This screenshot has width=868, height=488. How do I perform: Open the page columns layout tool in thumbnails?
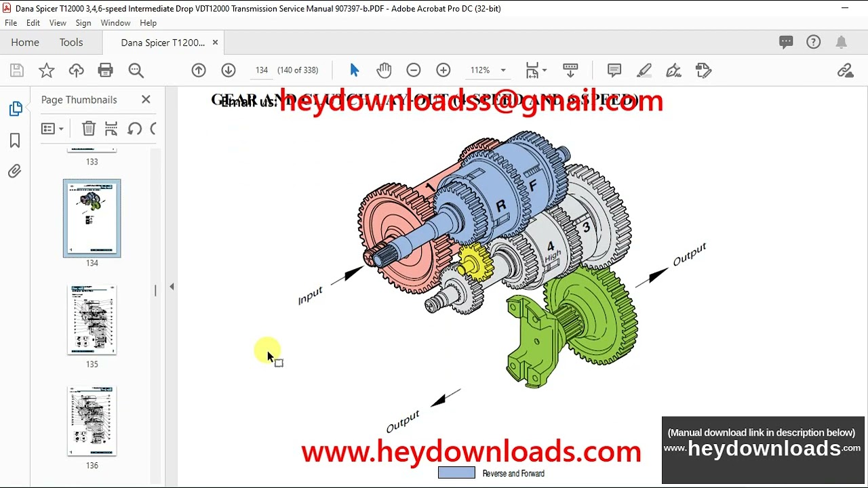[x=111, y=129]
